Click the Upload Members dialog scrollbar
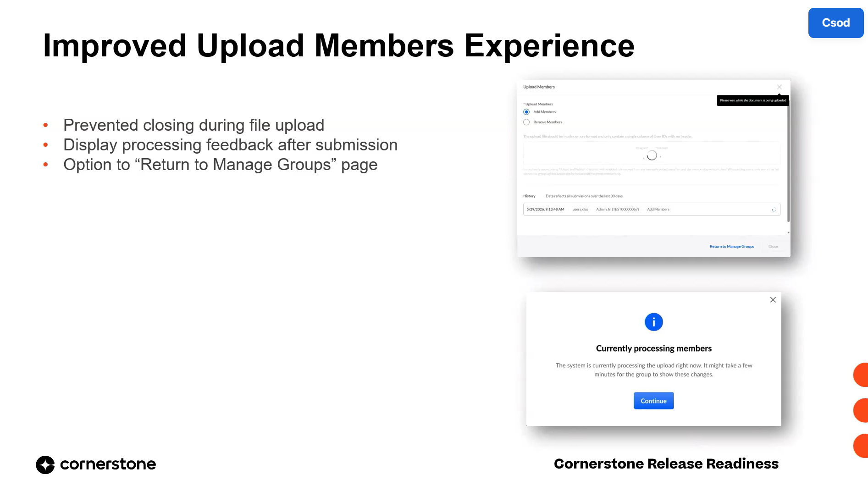The height and width of the screenshot is (486, 868). click(788, 160)
